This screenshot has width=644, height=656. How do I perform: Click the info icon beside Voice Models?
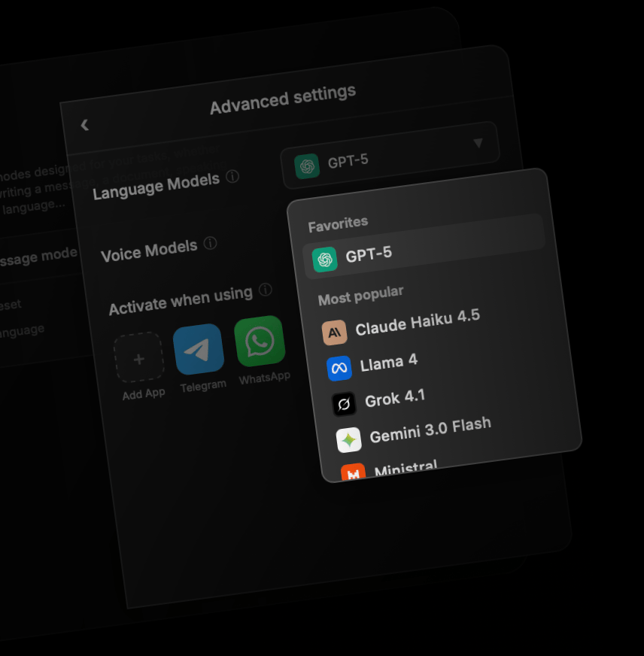click(211, 244)
